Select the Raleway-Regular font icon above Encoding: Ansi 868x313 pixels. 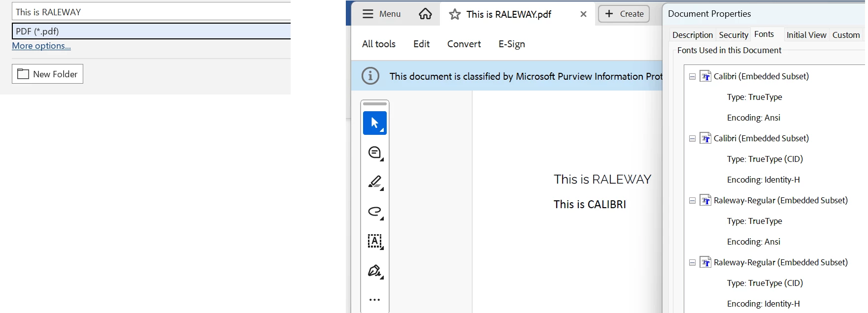click(705, 200)
